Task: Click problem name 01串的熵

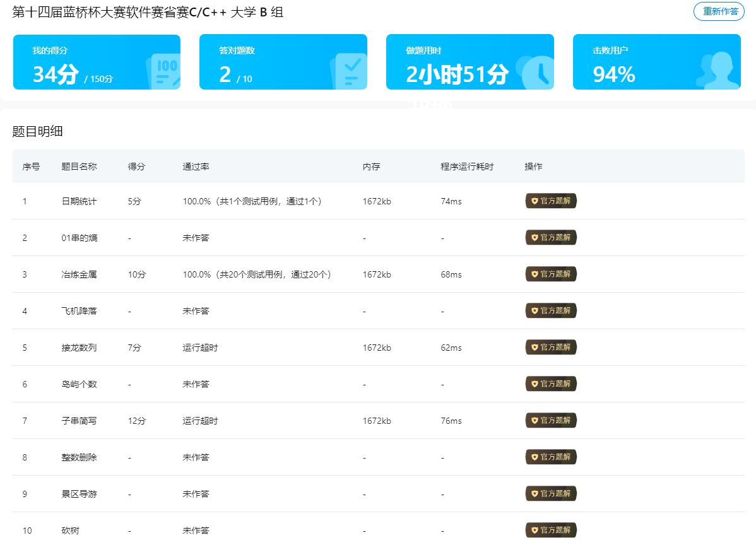Action: 80,238
